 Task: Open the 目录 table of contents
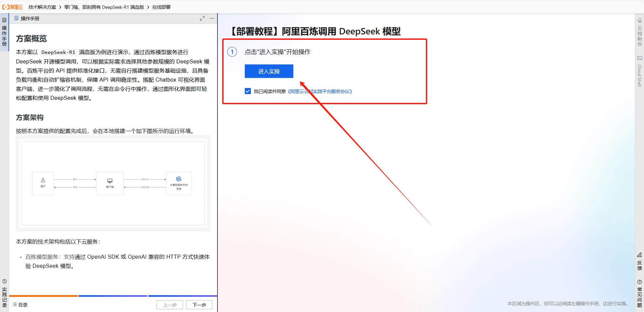click(20, 305)
